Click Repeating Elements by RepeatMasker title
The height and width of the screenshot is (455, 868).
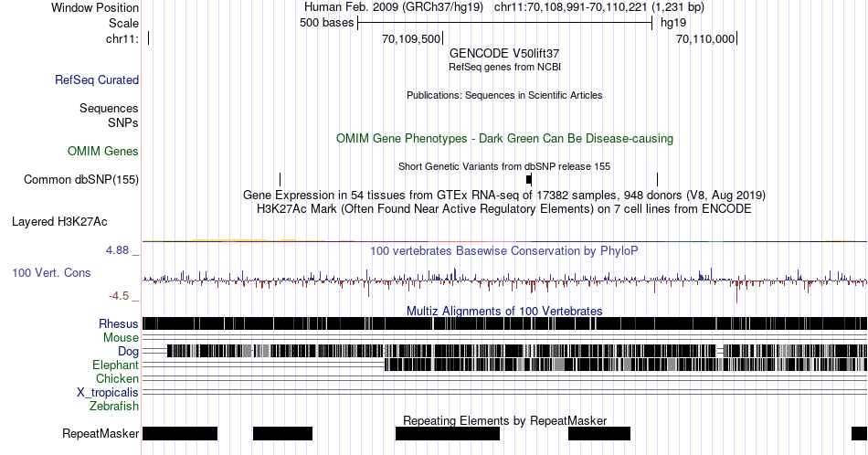tap(504, 420)
